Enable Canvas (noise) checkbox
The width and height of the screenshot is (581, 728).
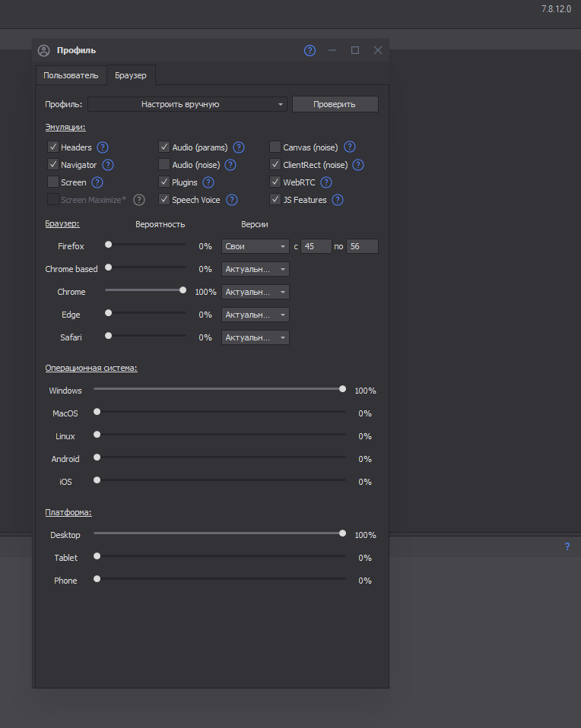pos(275,147)
